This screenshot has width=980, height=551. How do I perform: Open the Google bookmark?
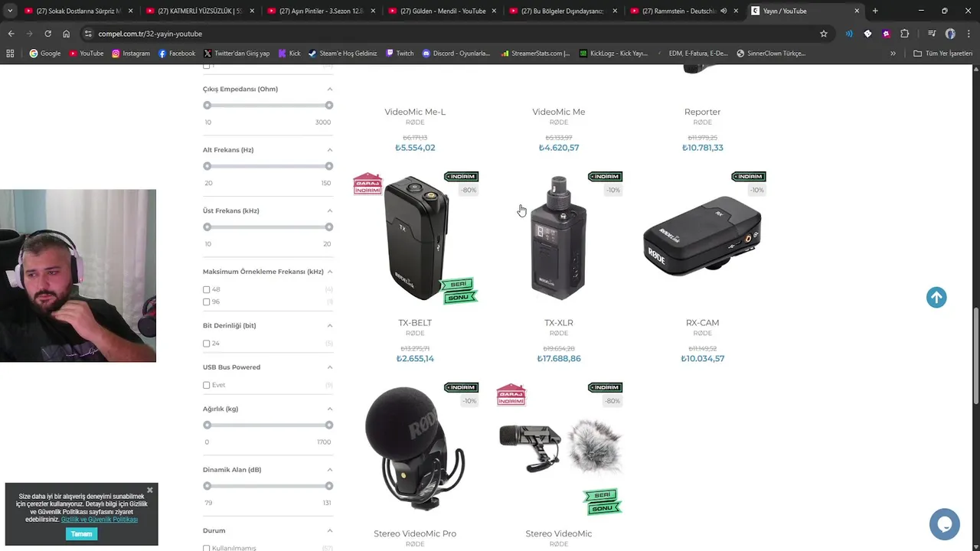click(x=45, y=54)
